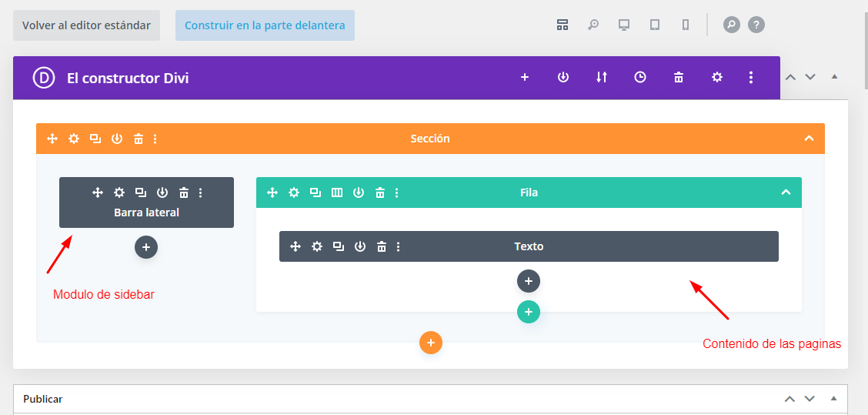Click the power icon on Barra lateral module
This screenshot has width=868, height=415.
point(162,192)
